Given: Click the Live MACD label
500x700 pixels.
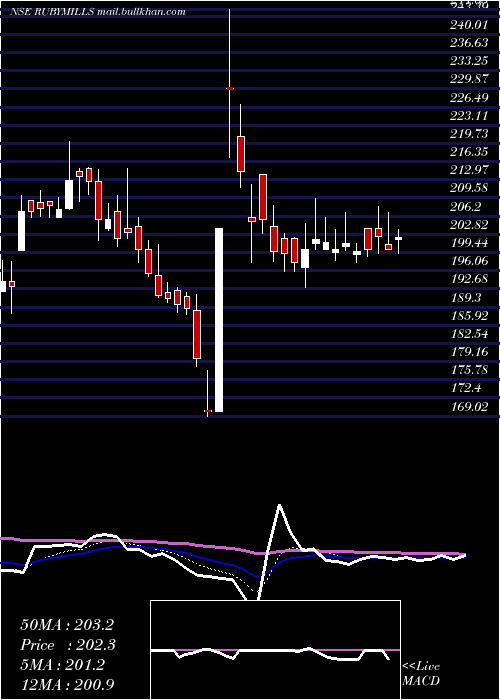Looking at the screenshot, I should [421, 673].
